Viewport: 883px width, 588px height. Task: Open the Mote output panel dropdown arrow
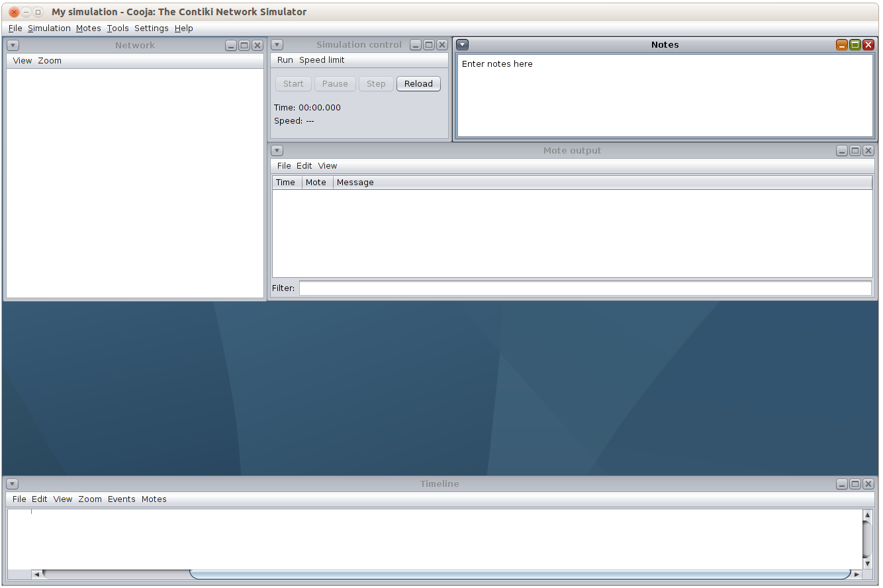[x=277, y=151]
